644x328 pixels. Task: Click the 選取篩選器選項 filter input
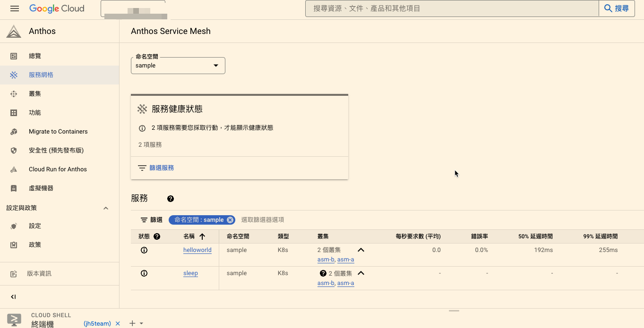click(x=263, y=220)
